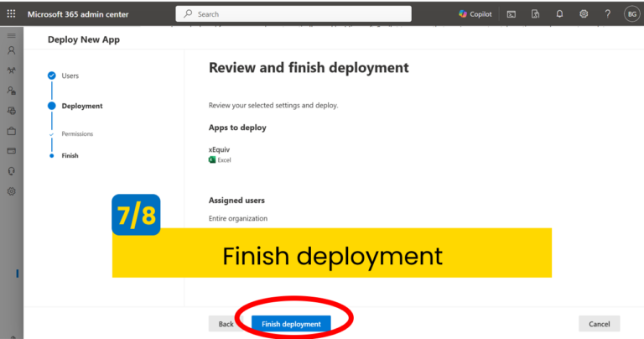The width and height of the screenshot is (644, 339).
Task: Open Support headset icon in sidebar
Action: point(11,171)
